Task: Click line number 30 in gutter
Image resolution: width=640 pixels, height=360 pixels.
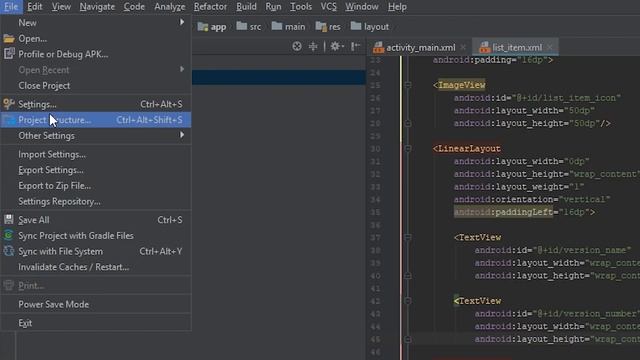Action: [375, 149]
